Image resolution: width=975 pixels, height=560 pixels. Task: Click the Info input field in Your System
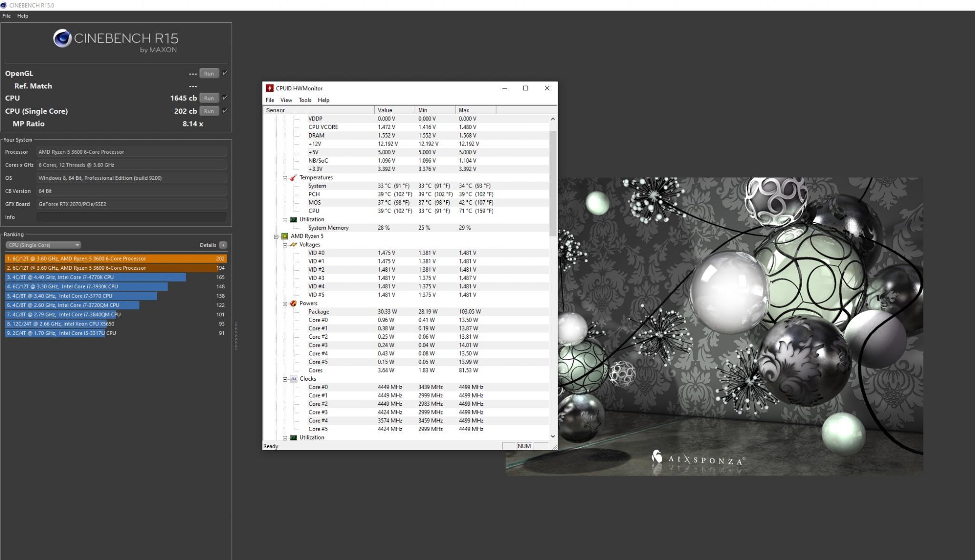click(x=132, y=217)
